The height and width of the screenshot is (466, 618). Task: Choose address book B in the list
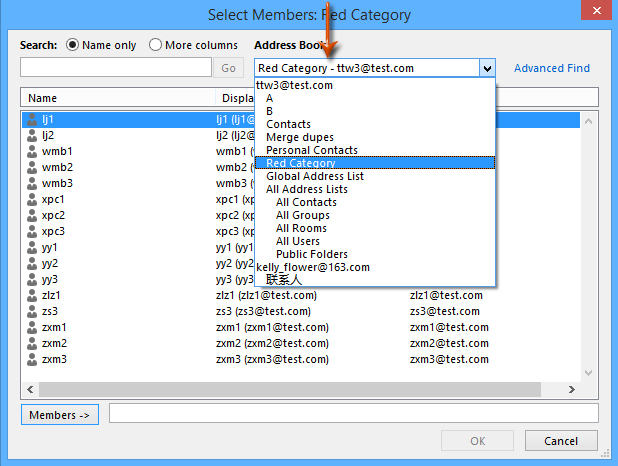270,111
